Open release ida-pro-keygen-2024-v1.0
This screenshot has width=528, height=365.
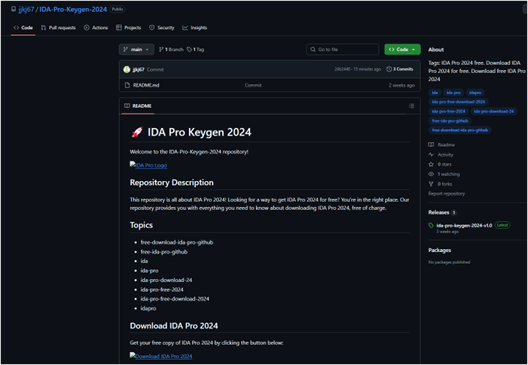pos(464,225)
